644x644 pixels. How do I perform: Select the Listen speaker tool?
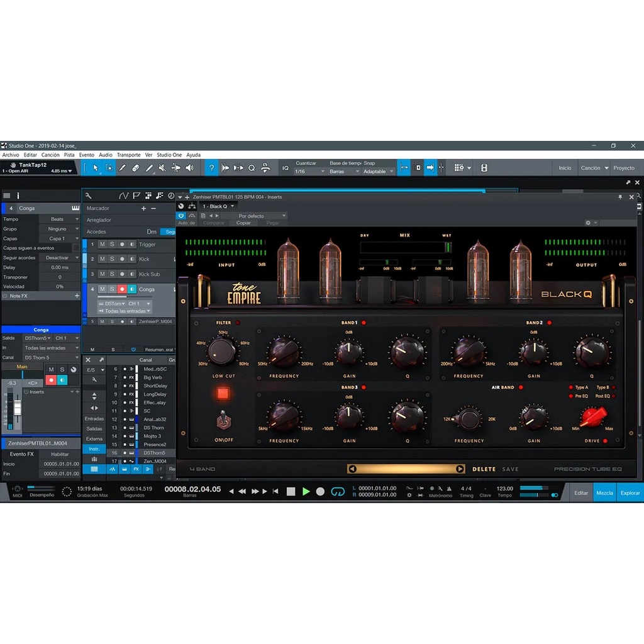189,168
